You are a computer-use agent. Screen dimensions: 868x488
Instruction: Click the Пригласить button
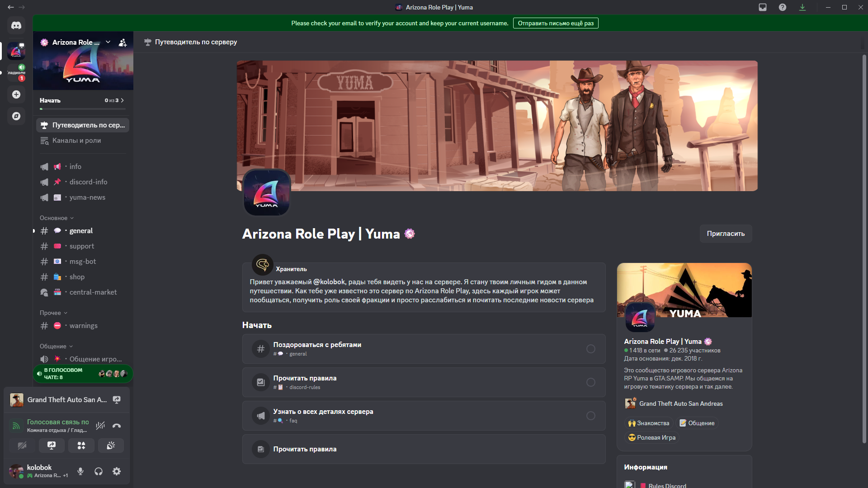[726, 234]
